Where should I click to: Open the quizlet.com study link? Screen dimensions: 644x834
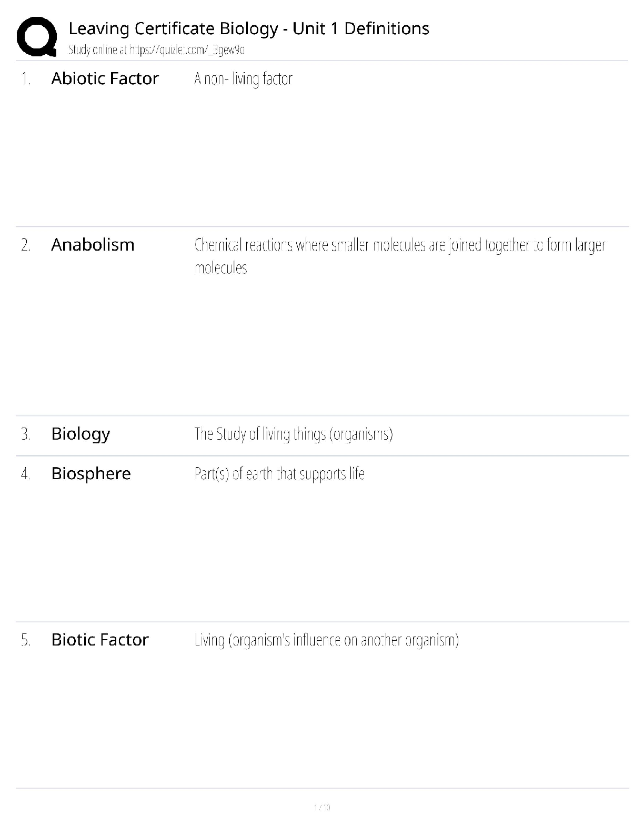click(187, 50)
